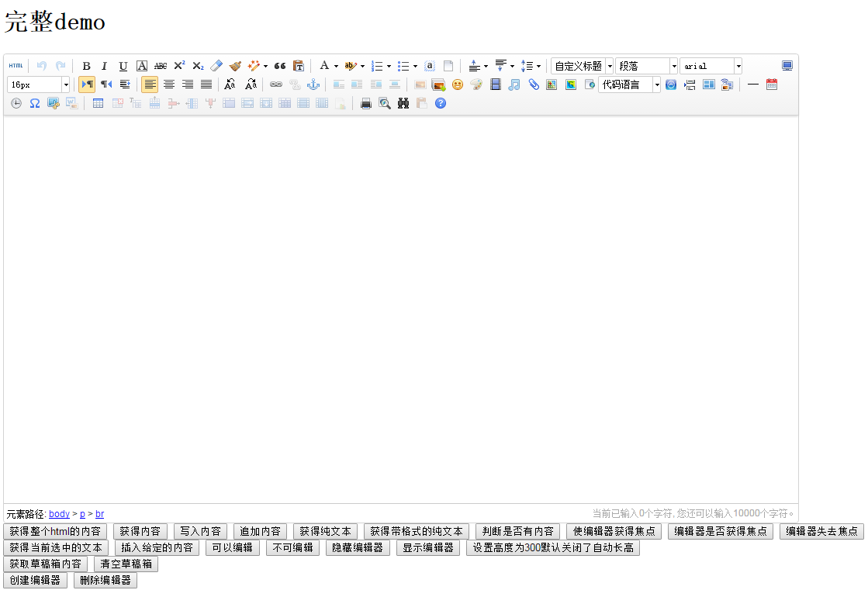Image resolution: width=868 pixels, height=590 pixels.
Task: Toggle fullscreen via monitor icon
Action: coord(787,66)
